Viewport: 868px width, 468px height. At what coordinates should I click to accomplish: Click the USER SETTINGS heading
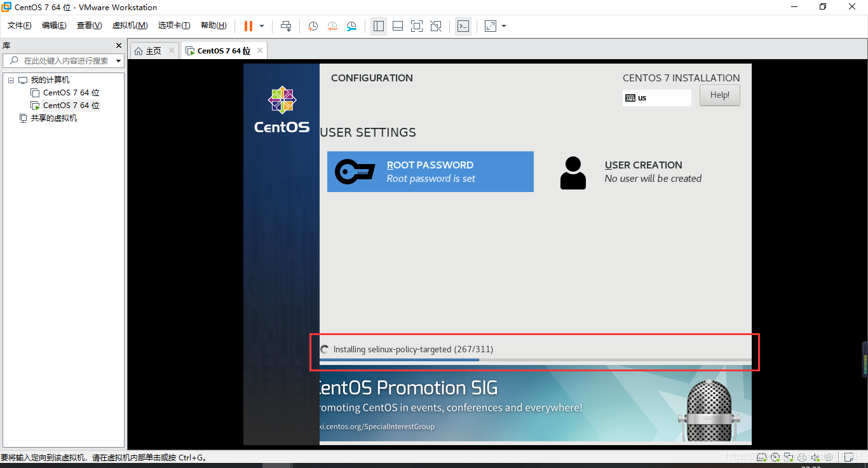(368, 132)
